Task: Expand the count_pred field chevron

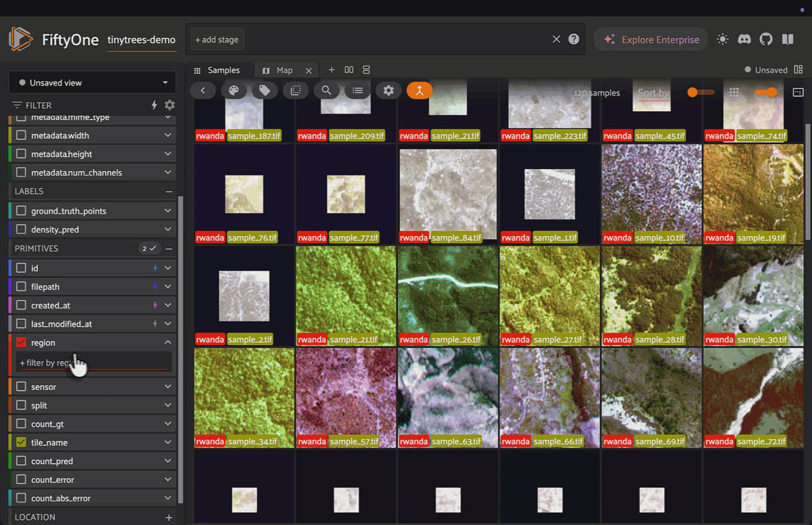Action: point(168,461)
